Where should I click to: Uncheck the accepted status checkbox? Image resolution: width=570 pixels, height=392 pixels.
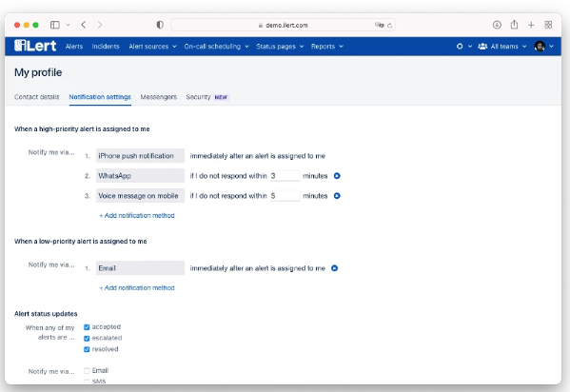click(87, 327)
